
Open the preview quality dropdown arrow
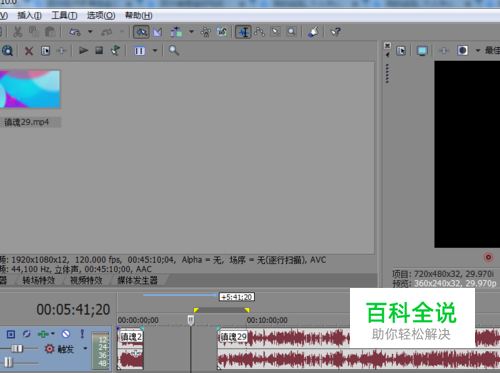click(x=478, y=51)
